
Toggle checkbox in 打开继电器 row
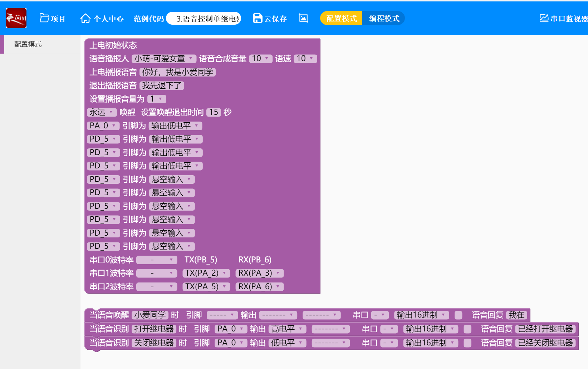click(x=467, y=329)
